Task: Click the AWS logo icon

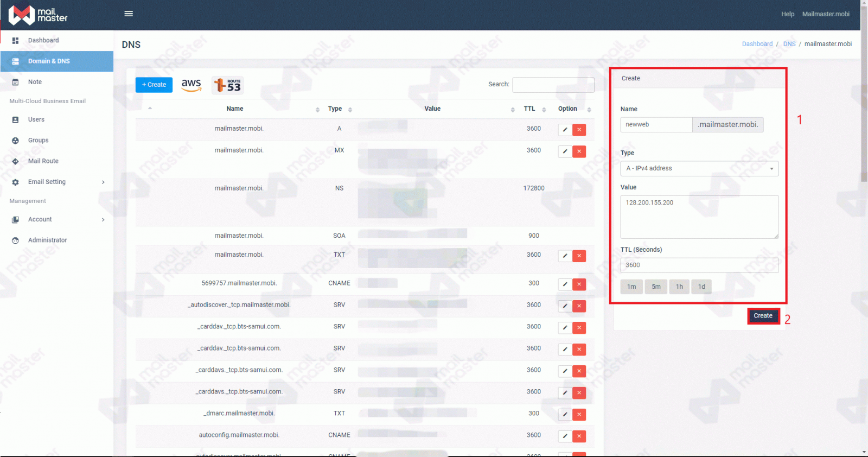Action: [192, 85]
